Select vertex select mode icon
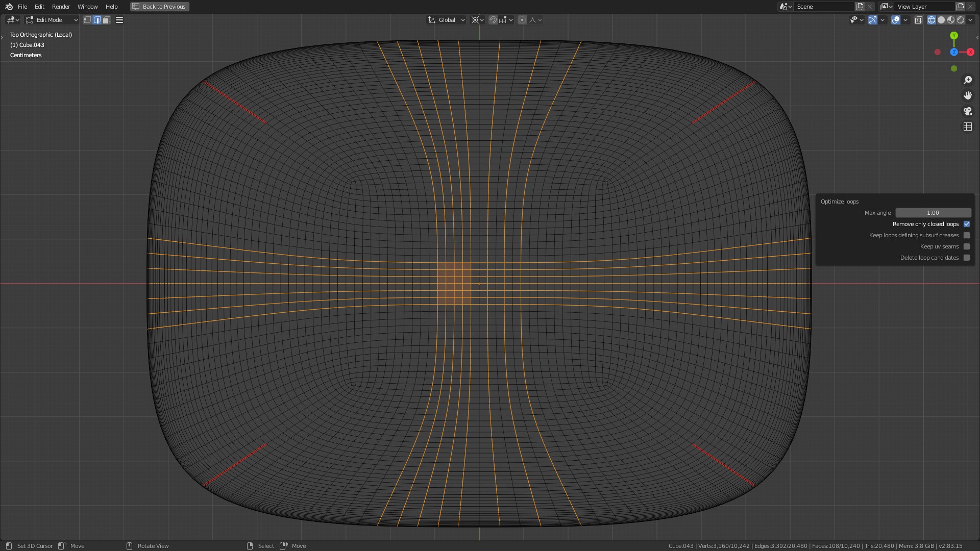 coord(87,20)
